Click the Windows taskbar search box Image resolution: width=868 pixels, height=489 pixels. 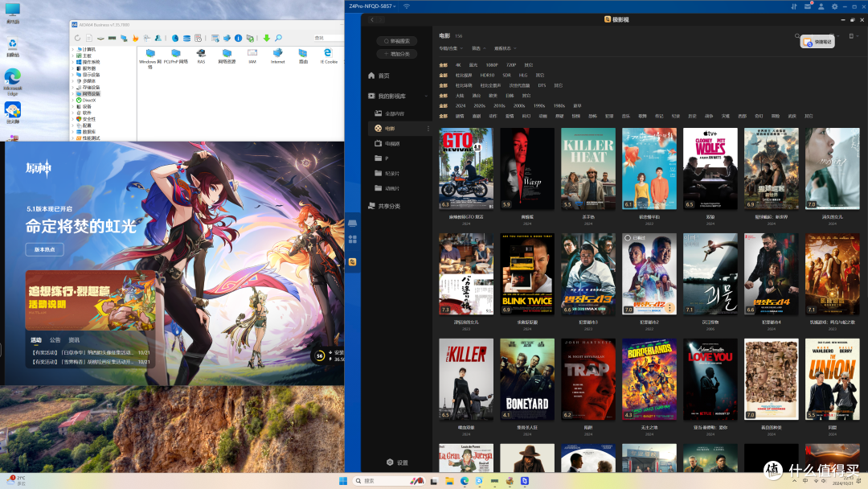pyautogui.click(x=389, y=481)
